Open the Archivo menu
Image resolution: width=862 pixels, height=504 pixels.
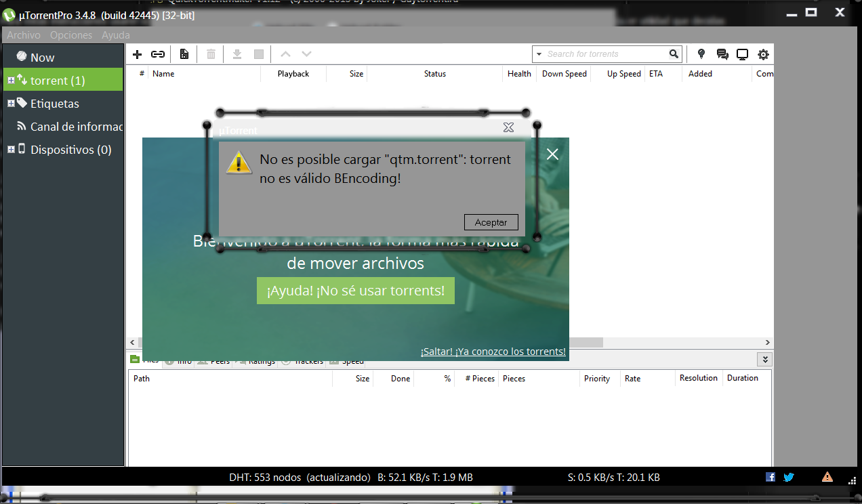24,35
